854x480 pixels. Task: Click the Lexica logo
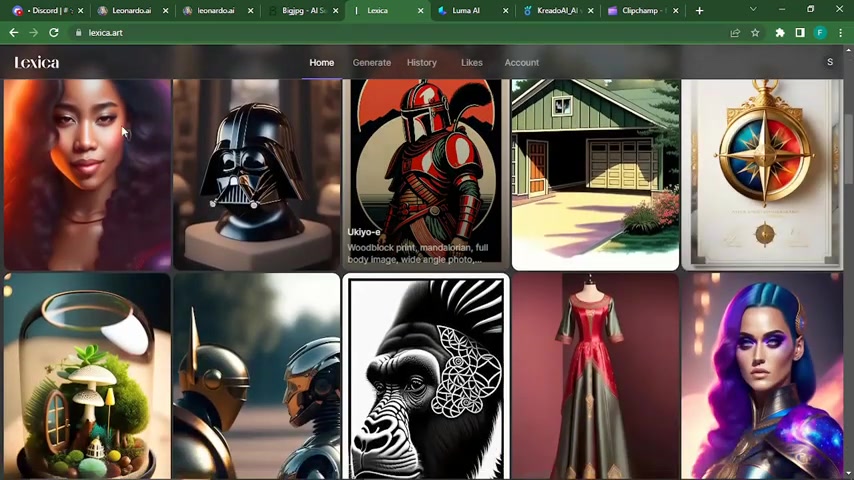click(36, 63)
